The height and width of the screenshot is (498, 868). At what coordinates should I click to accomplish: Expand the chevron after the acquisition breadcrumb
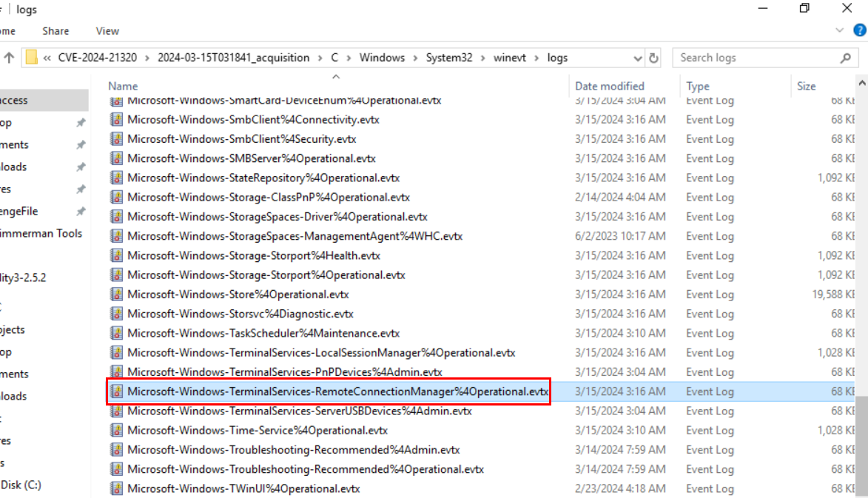pos(320,58)
